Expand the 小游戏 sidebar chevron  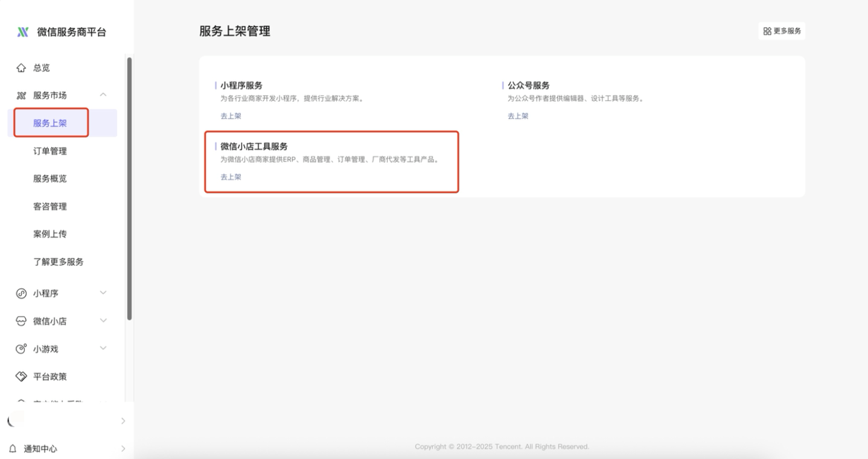pos(103,348)
